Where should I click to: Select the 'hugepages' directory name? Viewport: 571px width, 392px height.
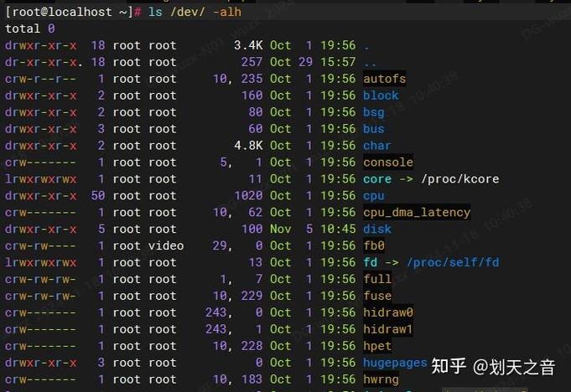pyautogui.click(x=395, y=363)
